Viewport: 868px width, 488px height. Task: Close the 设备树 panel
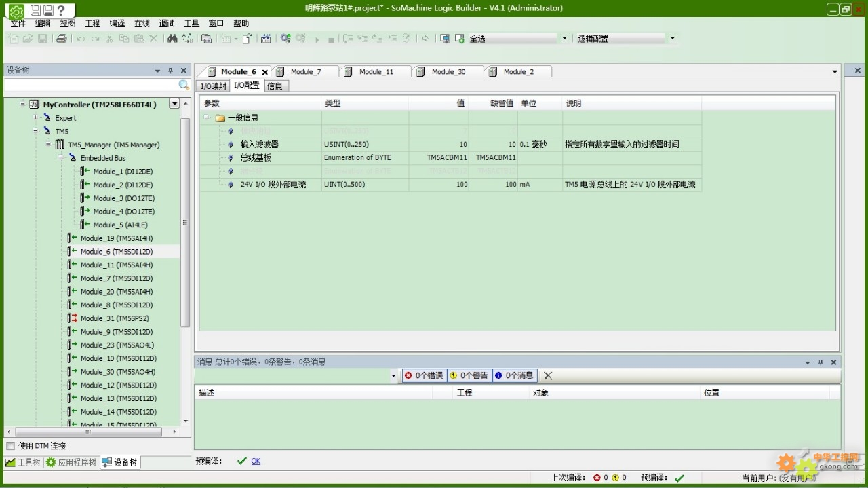coord(183,71)
